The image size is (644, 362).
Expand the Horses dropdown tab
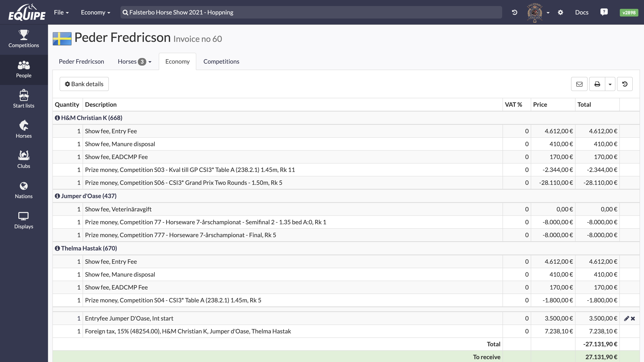tap(150, 61)
